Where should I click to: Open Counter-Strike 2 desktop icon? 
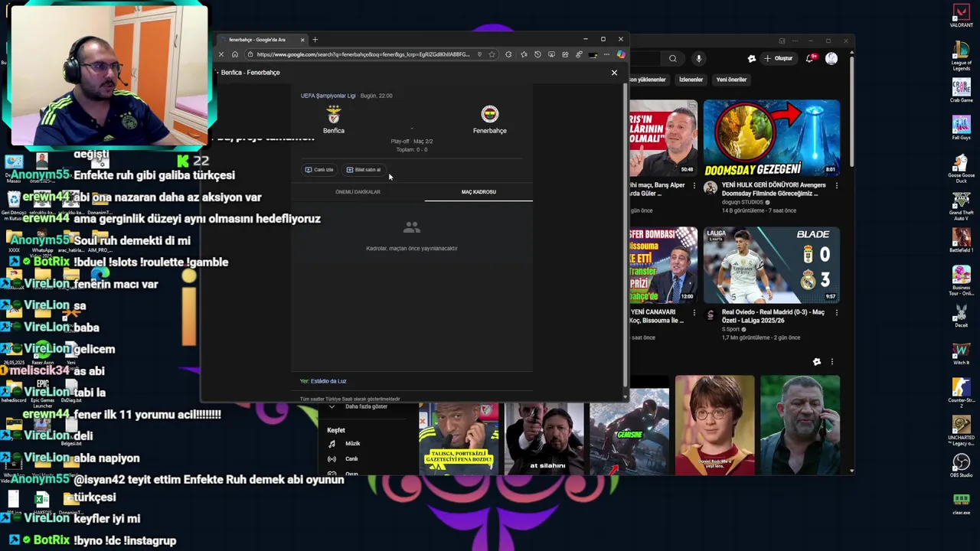pos(961,393)
